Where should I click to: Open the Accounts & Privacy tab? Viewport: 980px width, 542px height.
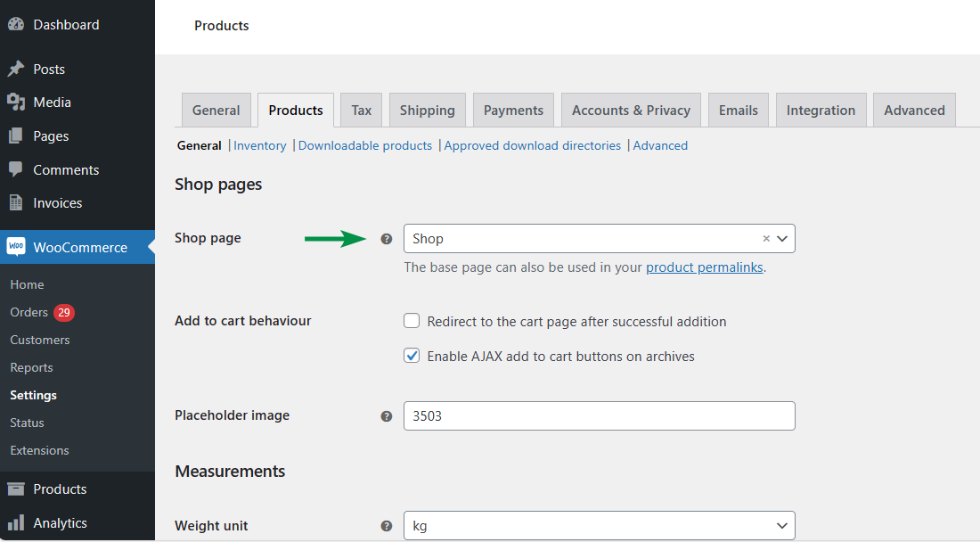[x=632, y=110]
